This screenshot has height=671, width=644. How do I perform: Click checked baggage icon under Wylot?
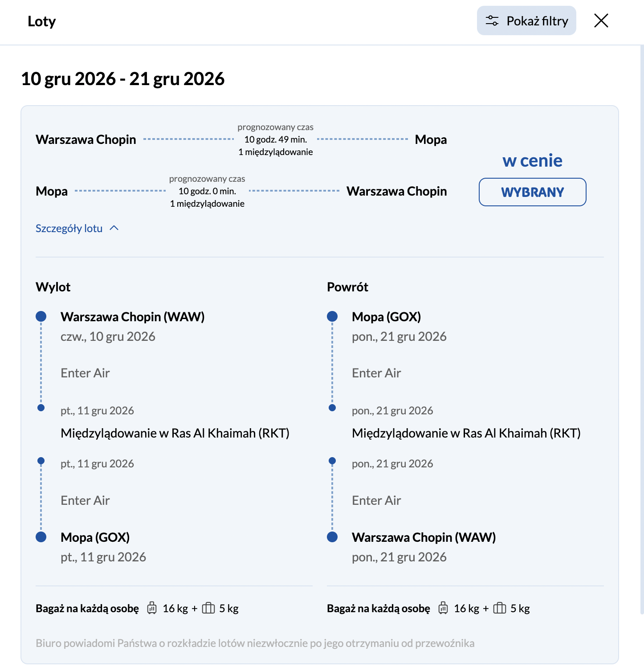click(x=152, y=608)
